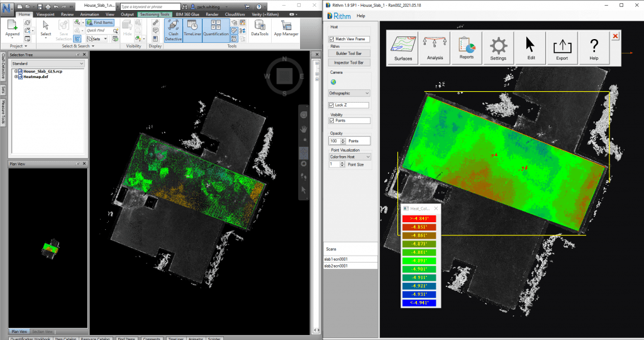Close the Rithm floating toolbar with red X

(x=615, y=36)
